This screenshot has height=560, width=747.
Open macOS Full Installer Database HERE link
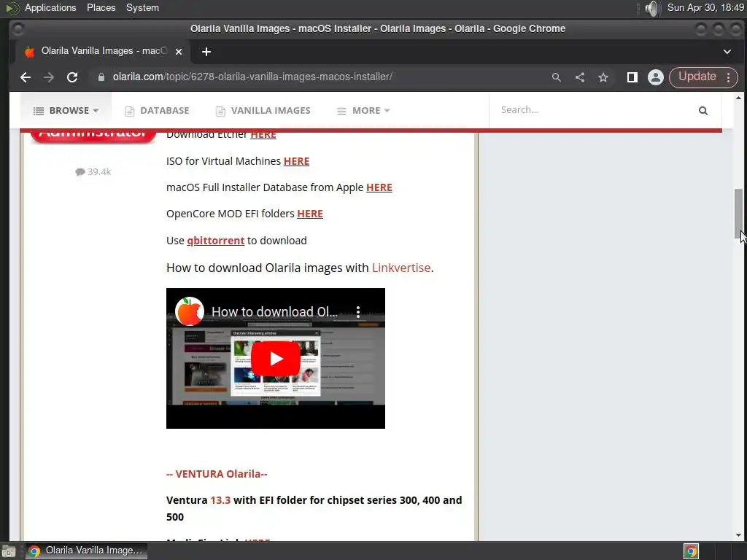point(379,187)
